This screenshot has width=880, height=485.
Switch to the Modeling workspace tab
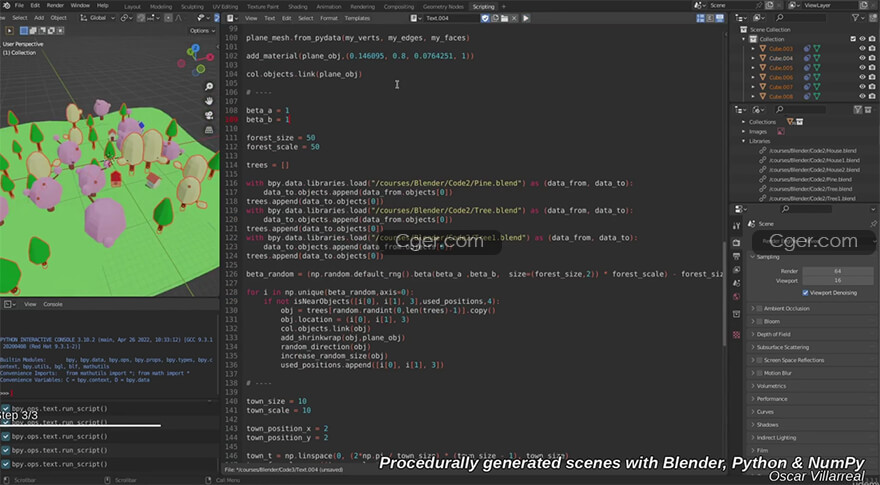click(x=161, y=7)
